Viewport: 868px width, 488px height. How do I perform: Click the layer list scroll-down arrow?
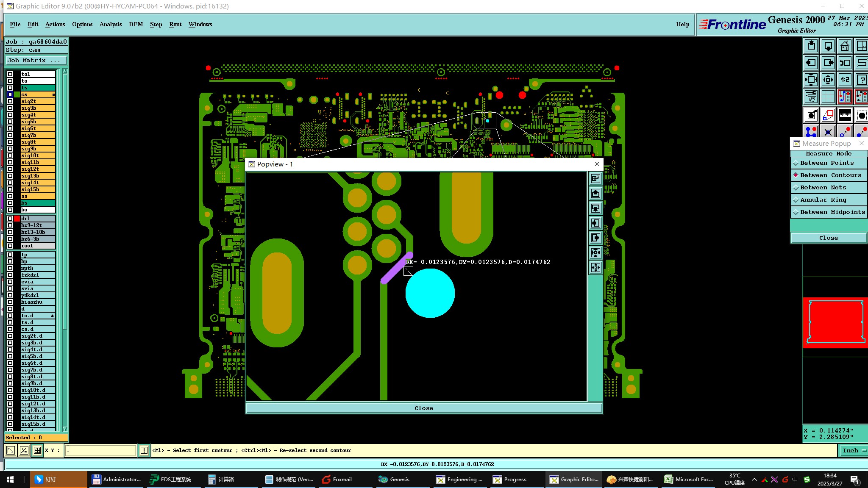pyautogui.click(x=65, y=429)
